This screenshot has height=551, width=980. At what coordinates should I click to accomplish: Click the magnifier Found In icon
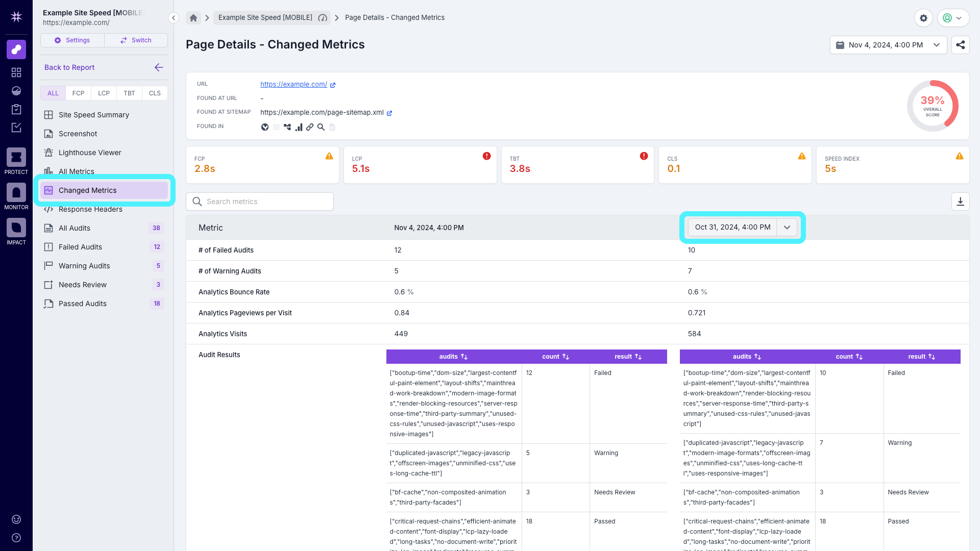(321, 127)
